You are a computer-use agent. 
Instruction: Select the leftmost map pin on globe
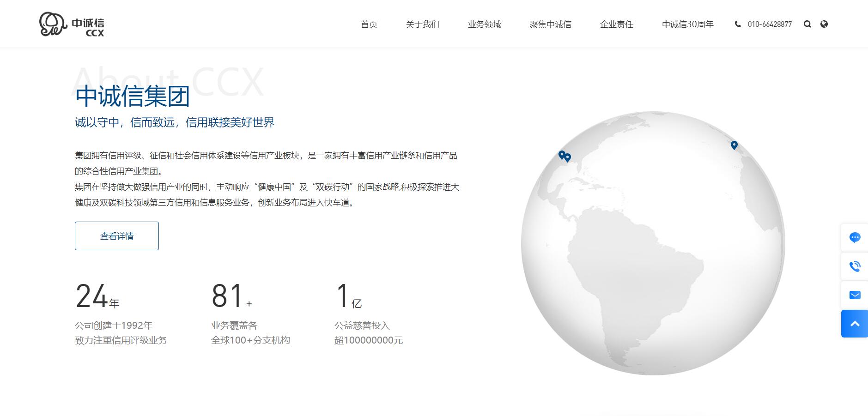(x=562, y=155)
